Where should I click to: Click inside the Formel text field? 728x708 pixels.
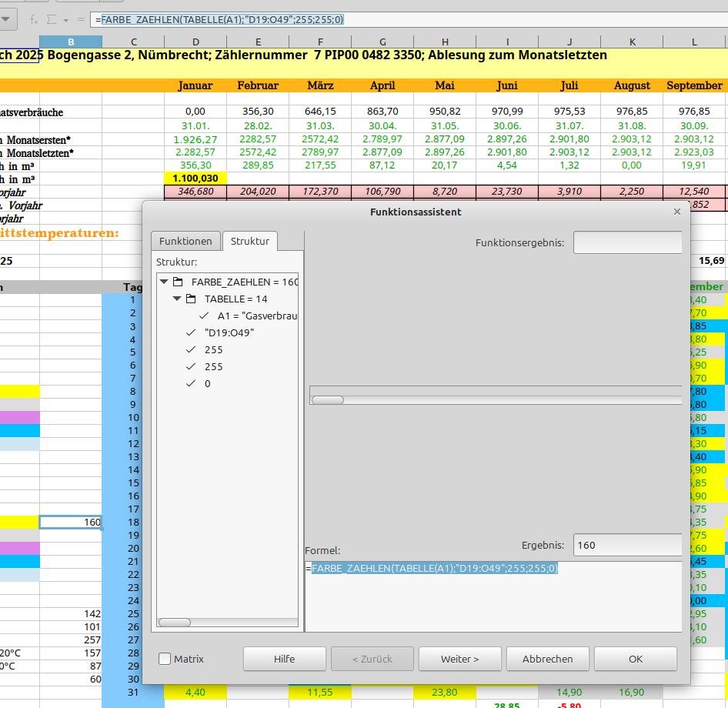[x=493, y=600]
